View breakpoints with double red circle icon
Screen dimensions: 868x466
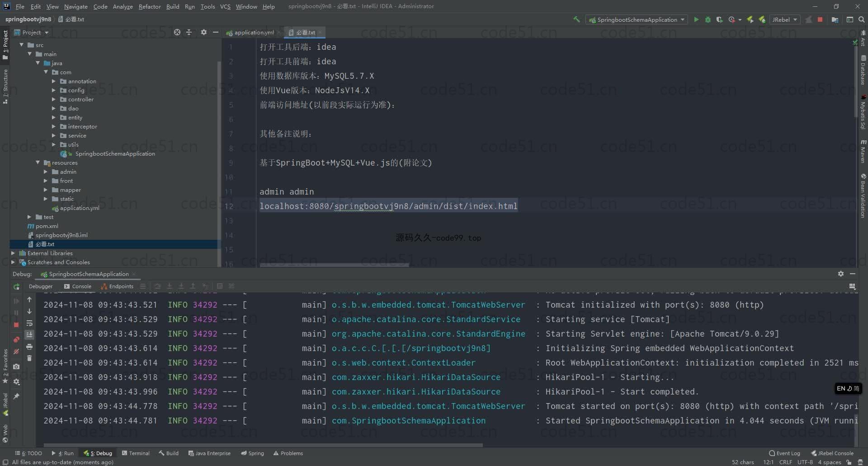point(16,339)
